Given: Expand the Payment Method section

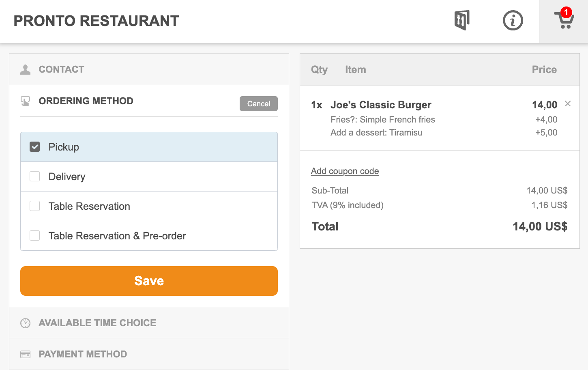Looking at the screenshot, I should tap(83, 354).
